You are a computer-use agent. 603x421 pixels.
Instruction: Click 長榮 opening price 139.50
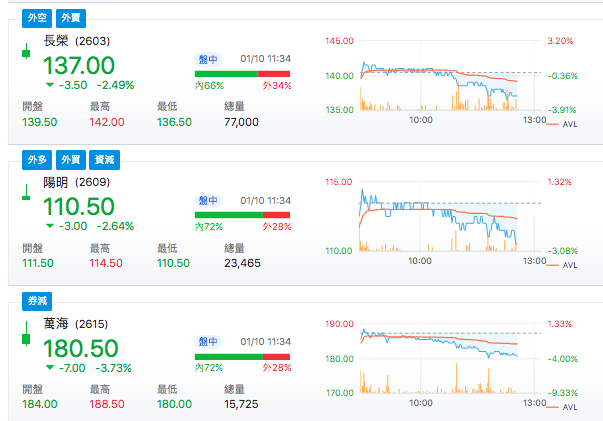click(x=40, y=122)
